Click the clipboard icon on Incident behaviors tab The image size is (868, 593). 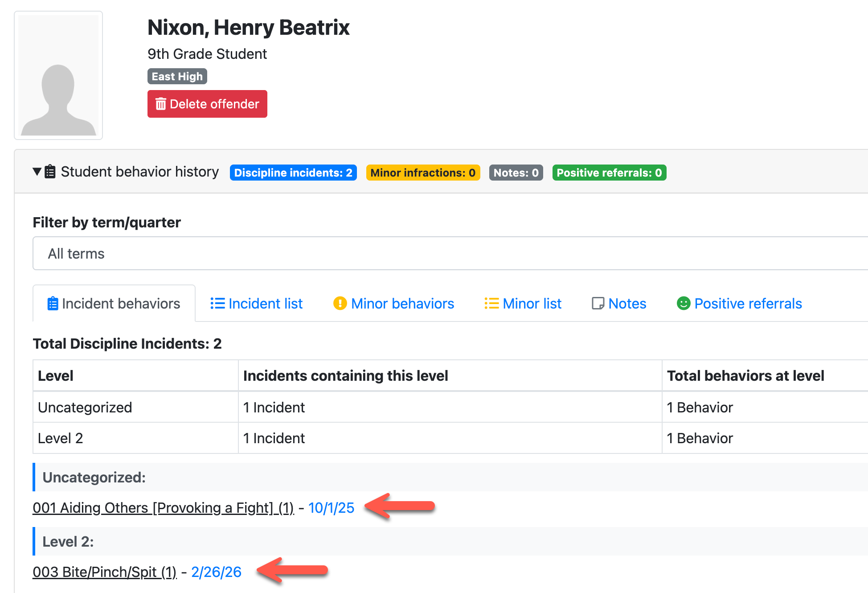pos(53,304)
